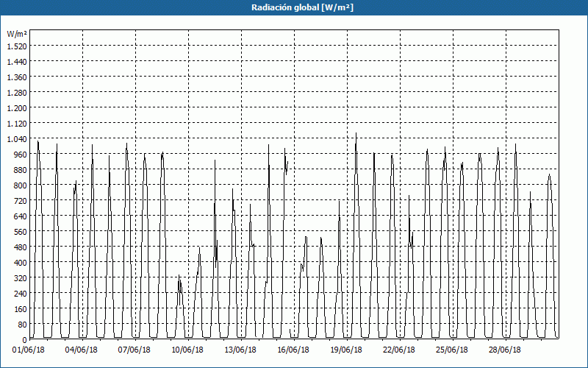Click the 25/06/18 date label

pyautogui.click(x=452, y=350)
